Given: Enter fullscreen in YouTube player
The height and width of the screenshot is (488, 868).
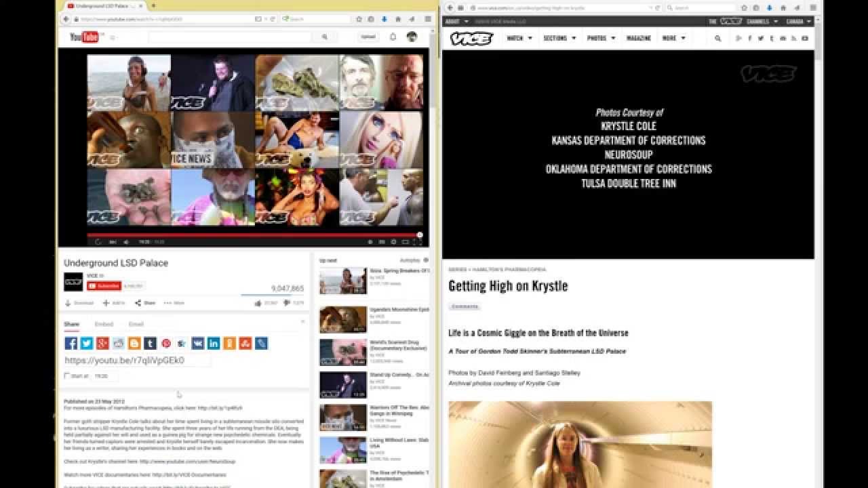Looking at the screenshot, I should 416,242.
